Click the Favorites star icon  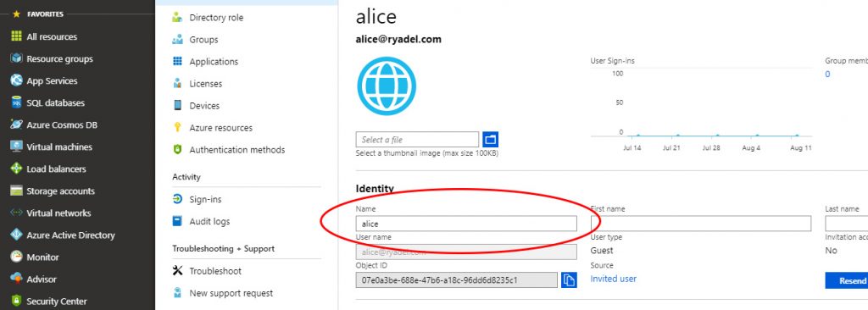(16, 14)
